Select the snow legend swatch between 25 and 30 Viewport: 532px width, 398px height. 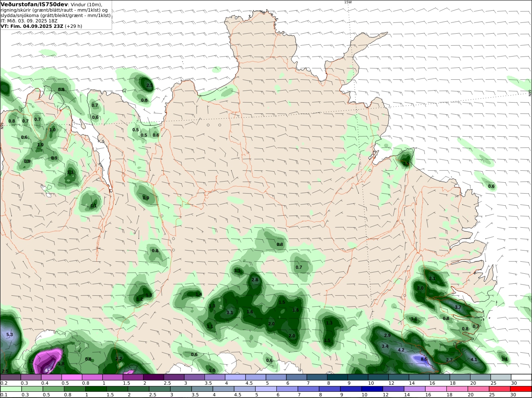click(x=501, y=377)
